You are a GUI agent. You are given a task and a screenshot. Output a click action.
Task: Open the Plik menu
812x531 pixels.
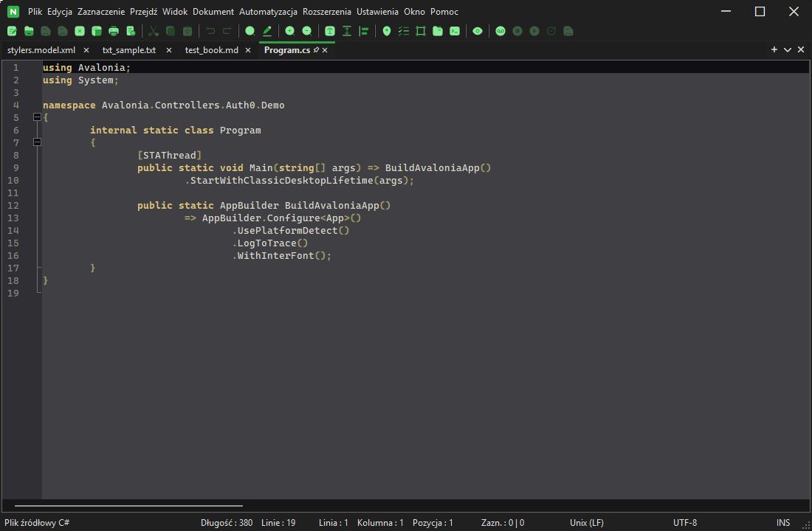click(35, 11)
